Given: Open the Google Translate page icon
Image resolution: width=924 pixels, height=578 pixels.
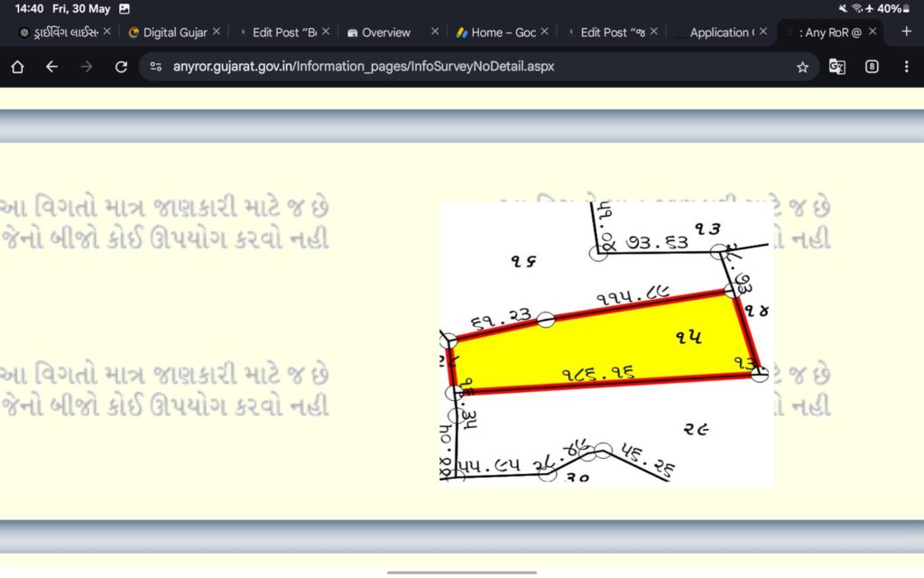Looking at the screenshot, I should (837, 67).
